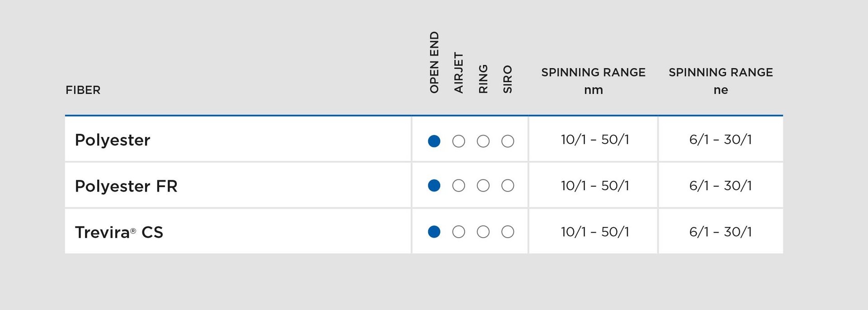Select Open End circle for Polyester
The height and width of the screenshot is (310, 868).
pyautogui.click(x=434, y=141)
